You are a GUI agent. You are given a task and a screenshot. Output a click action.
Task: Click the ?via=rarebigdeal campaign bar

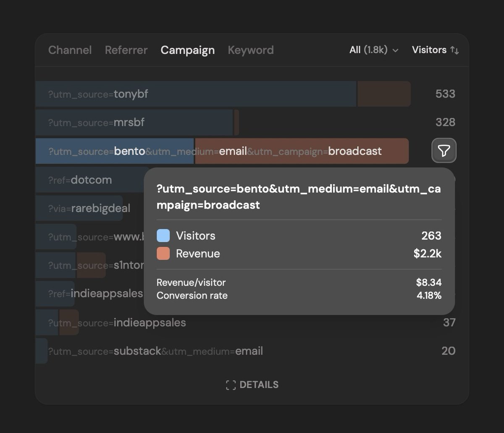(x=84, y=208)
